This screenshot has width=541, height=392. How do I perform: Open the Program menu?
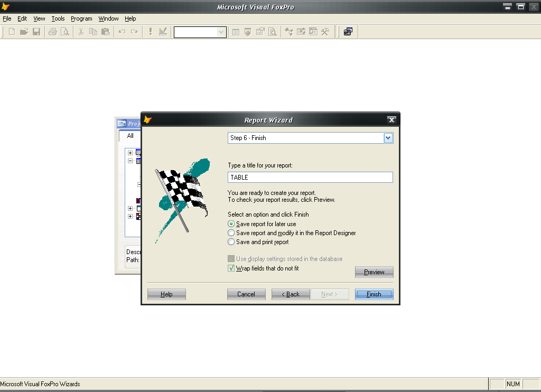click(81, 18)
